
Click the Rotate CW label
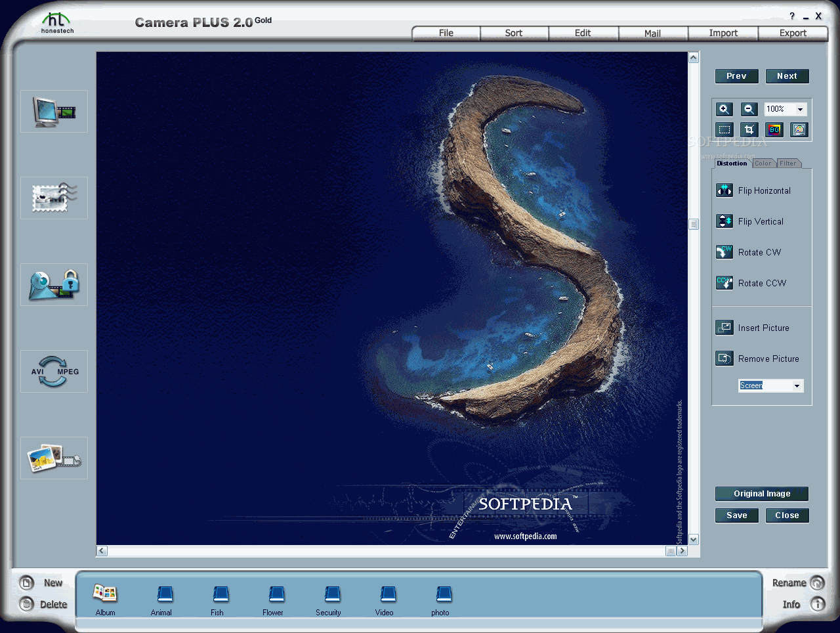click(x=759, y=252)
